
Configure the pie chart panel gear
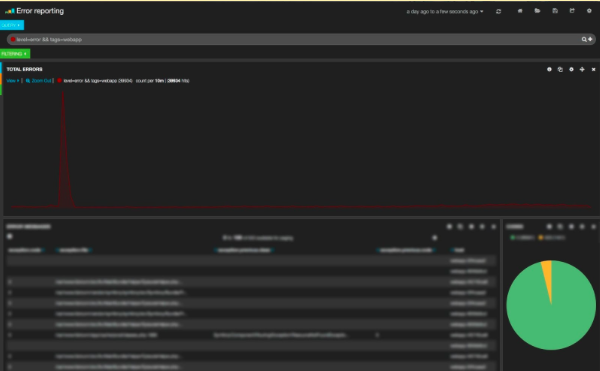click(x=571, y=227)
